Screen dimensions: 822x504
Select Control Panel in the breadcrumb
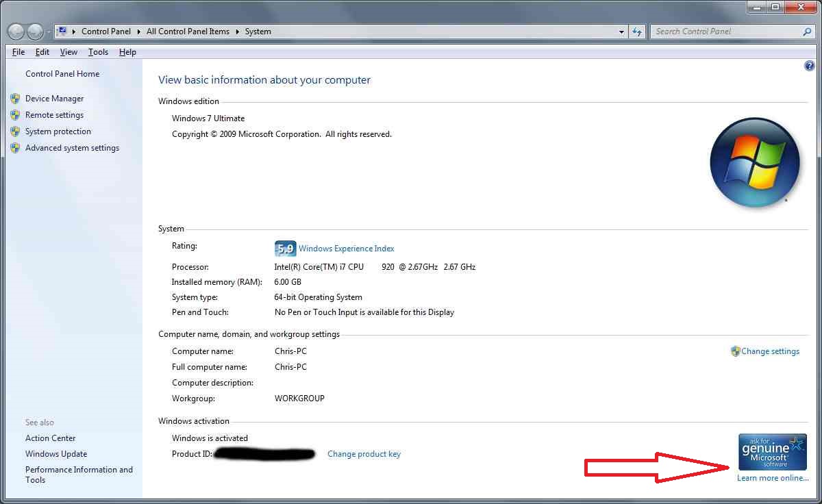click(105, 32)
